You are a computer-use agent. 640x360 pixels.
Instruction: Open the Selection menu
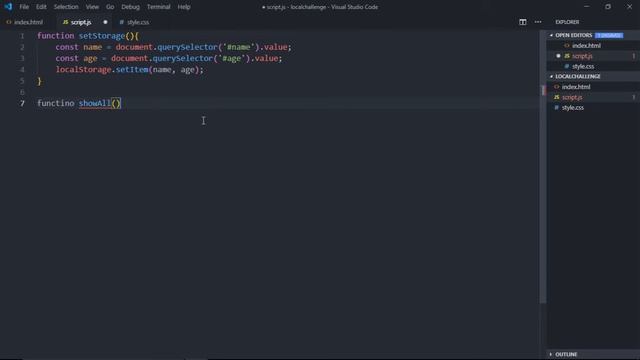[x=66, y=7]
